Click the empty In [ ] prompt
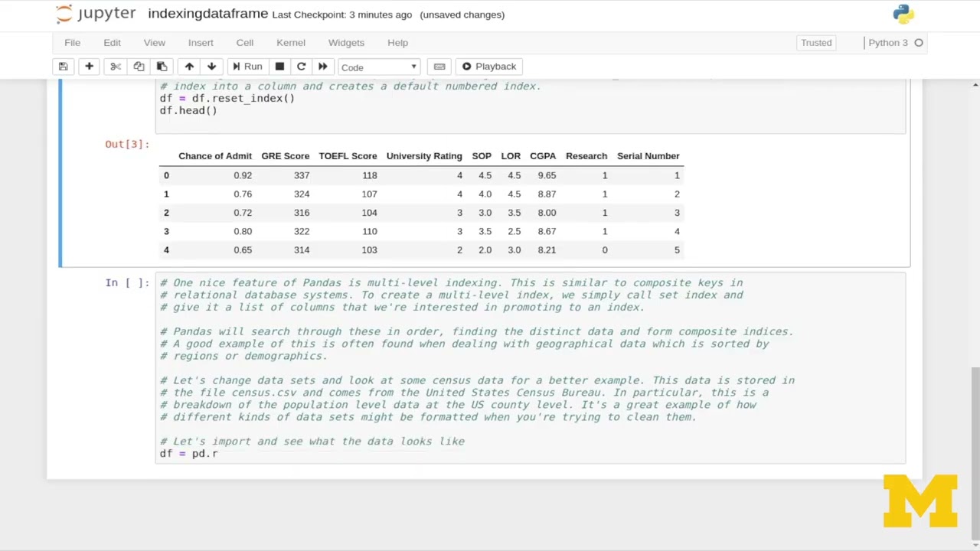The image size is (980, 551). pyautogui.click(x=126, y=282)
